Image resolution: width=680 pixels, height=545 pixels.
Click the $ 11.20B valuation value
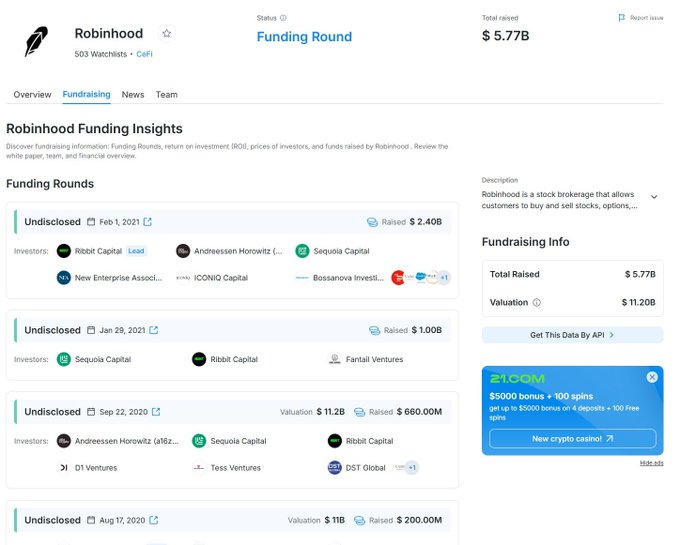tap(638, 303)
